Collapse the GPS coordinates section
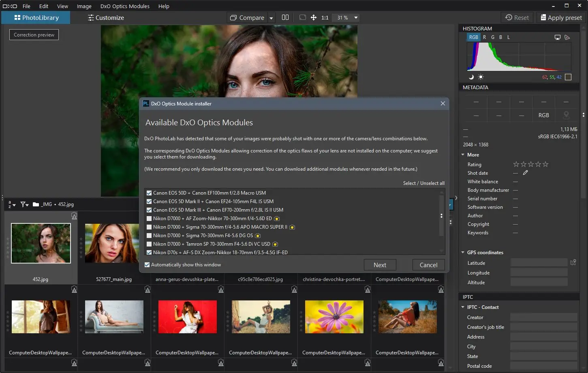588x373 pixels. (x=463, y=252)
